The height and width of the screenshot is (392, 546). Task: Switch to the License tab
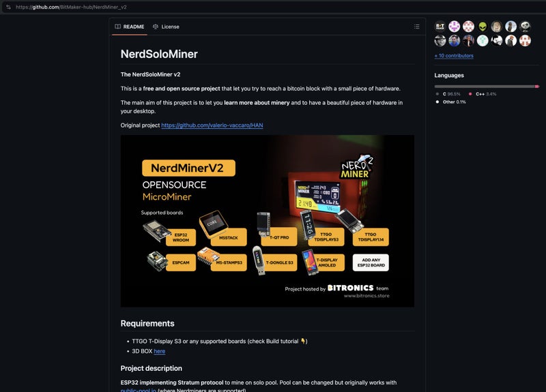pos(166,27)
